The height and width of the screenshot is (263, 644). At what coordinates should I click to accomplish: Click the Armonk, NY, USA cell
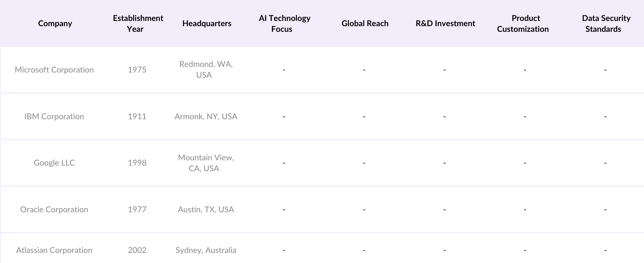tap(206, 116)
